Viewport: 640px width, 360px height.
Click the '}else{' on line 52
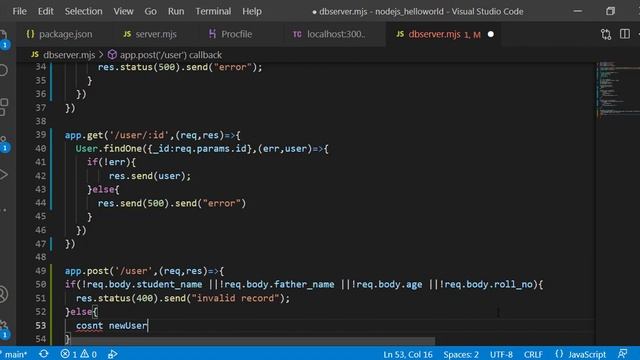pos(81,312)
